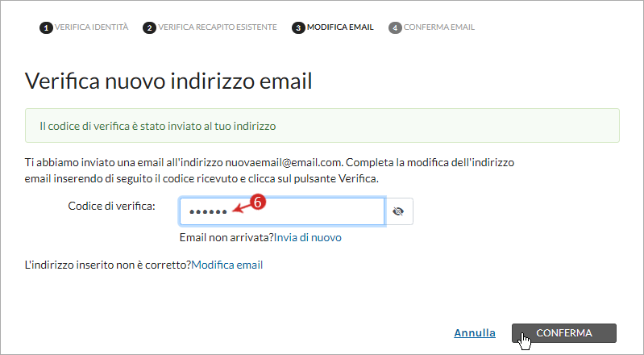
Task: Click the green verification sent banner
Action: (322, 126)
